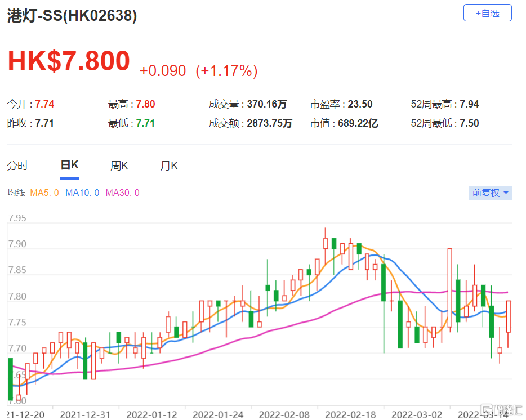
Task: Click the 2022-03-02 date axis label
Action: (417, 414)
